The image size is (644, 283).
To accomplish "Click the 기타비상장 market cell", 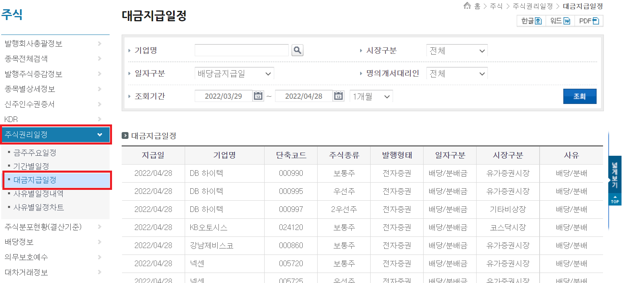I will (x=508, y=210).
